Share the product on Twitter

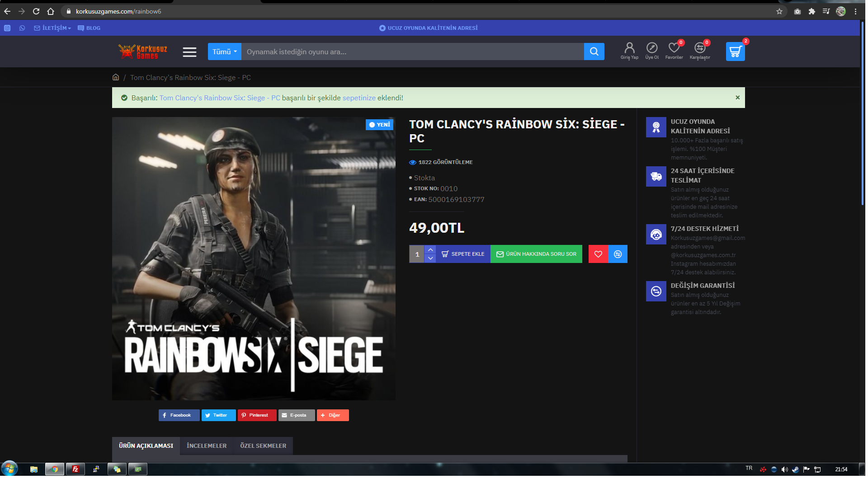tap(219, 415)
